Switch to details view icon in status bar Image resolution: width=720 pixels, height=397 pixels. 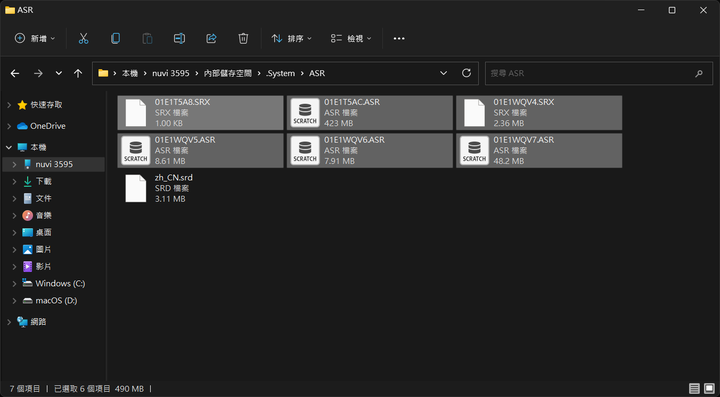[x=694, y=389]
